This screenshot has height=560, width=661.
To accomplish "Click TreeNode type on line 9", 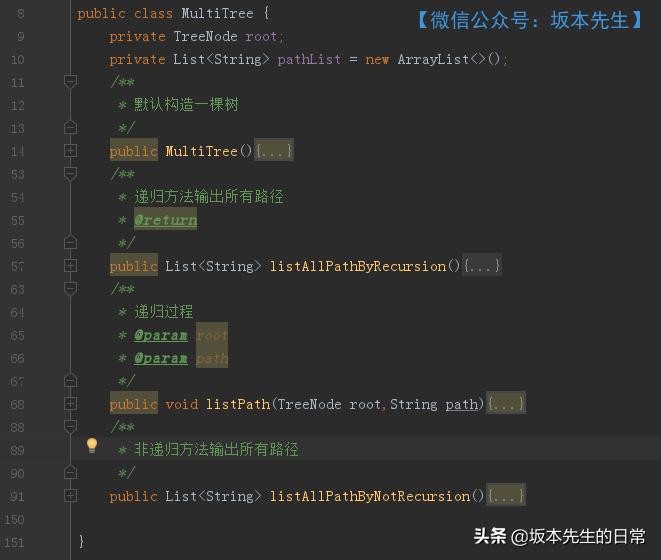I will 205,36.
